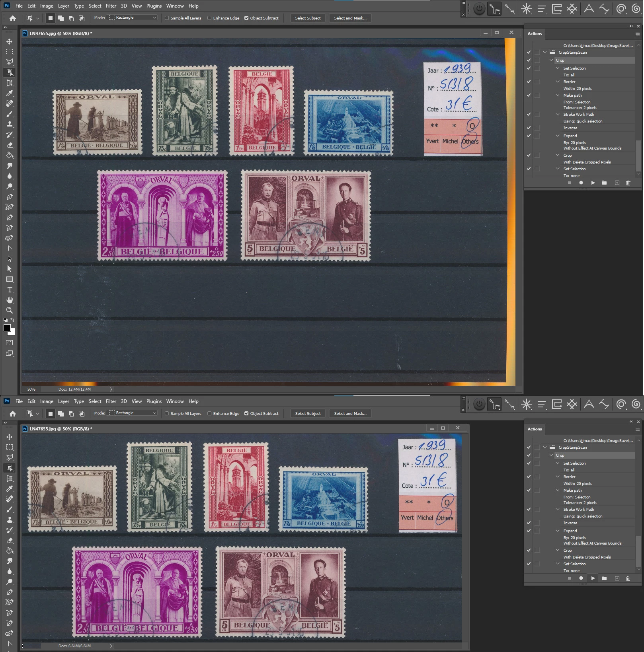Choose the Lasso tool in the upper toolbar
This screenshot has height=652, width=644.
click(10, 62)
